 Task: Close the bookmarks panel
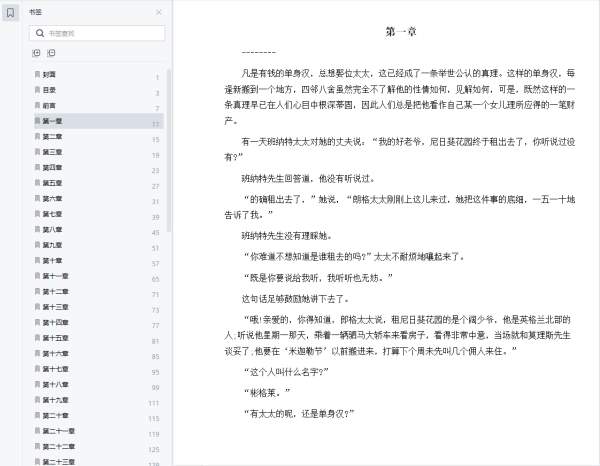[x=158, y=13]
